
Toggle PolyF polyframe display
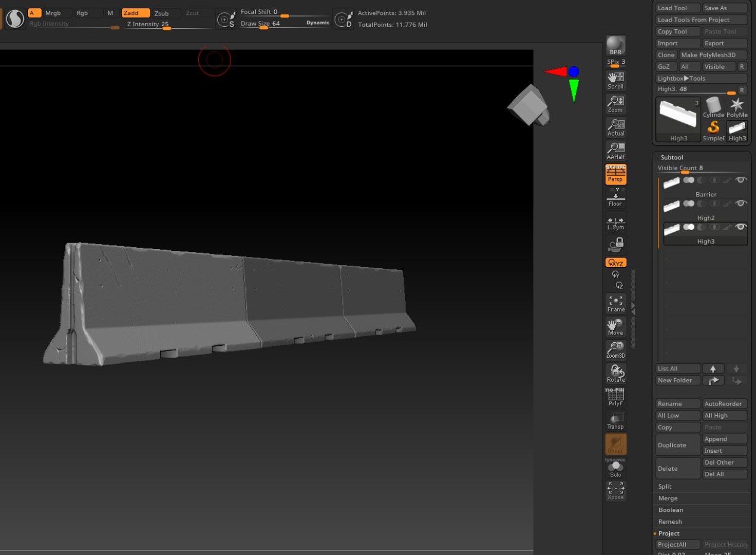[x=615, y=398]
